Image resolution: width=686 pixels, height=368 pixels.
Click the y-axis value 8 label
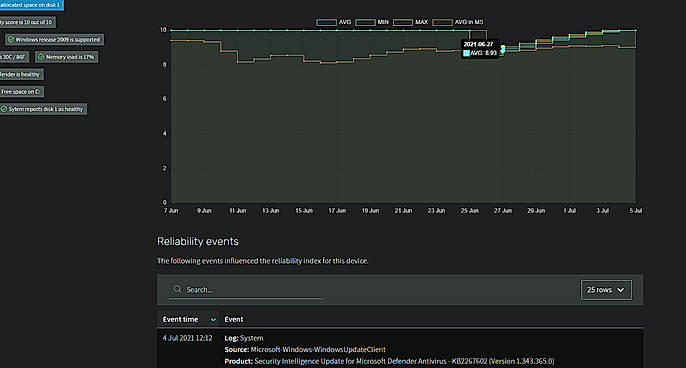[x=164, y=64]
